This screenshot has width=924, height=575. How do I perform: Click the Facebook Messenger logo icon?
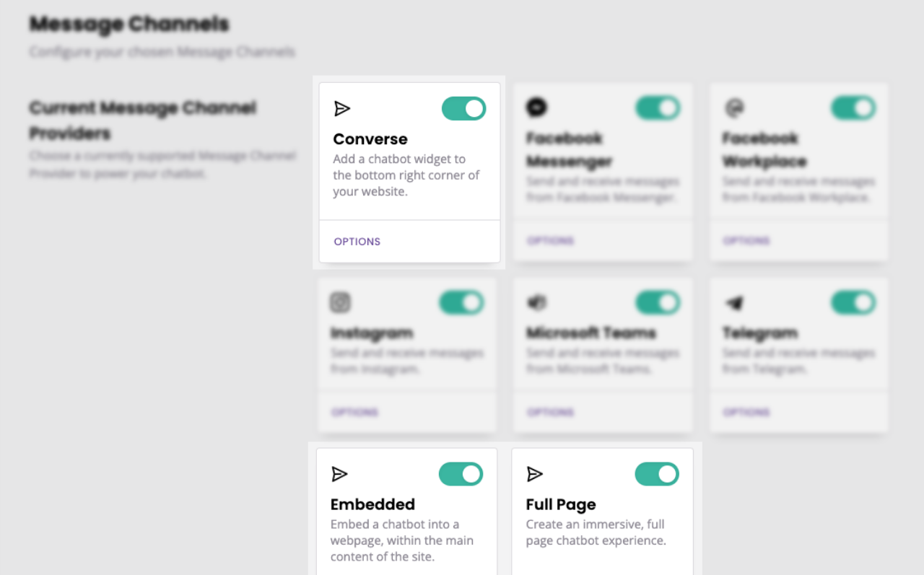(536, 107)
